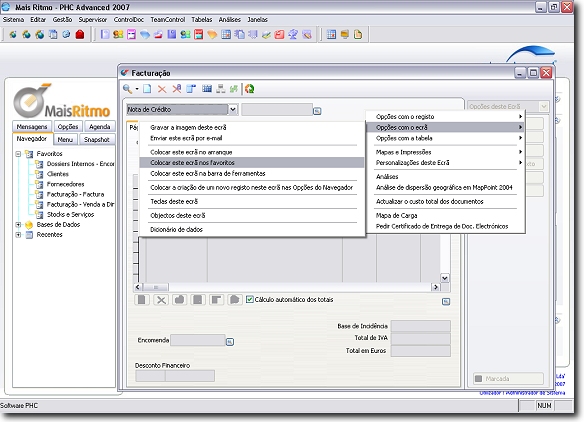Image resolution: width=584 pixels, height=422 pixels.
Task: Choose Dicionário de dados menu entry
Action: (252, 229)
